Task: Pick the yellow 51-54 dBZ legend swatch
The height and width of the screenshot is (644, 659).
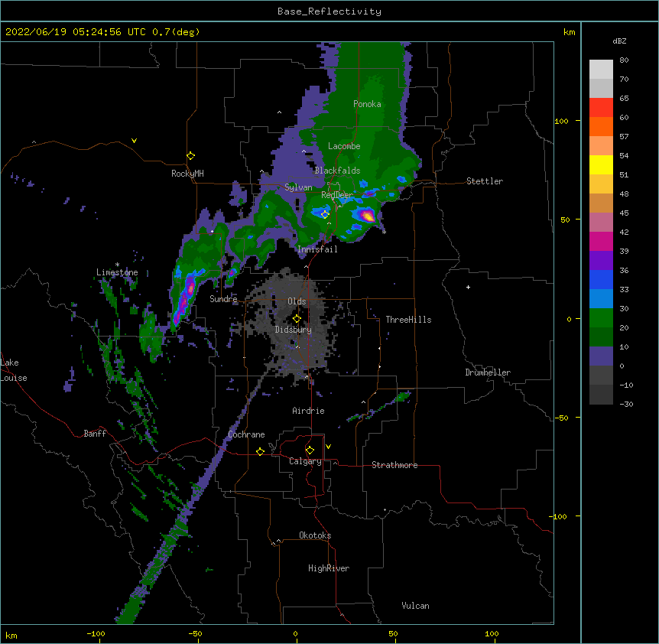Action: tap(601, 164)
